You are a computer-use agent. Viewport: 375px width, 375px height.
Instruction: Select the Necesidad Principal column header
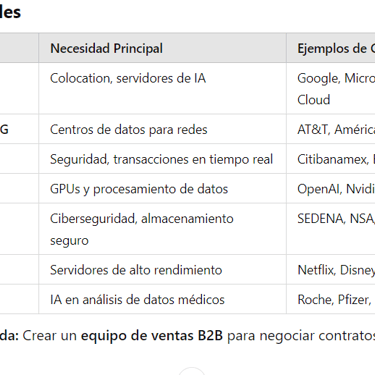pyautogui.click(x=162, y=48)
